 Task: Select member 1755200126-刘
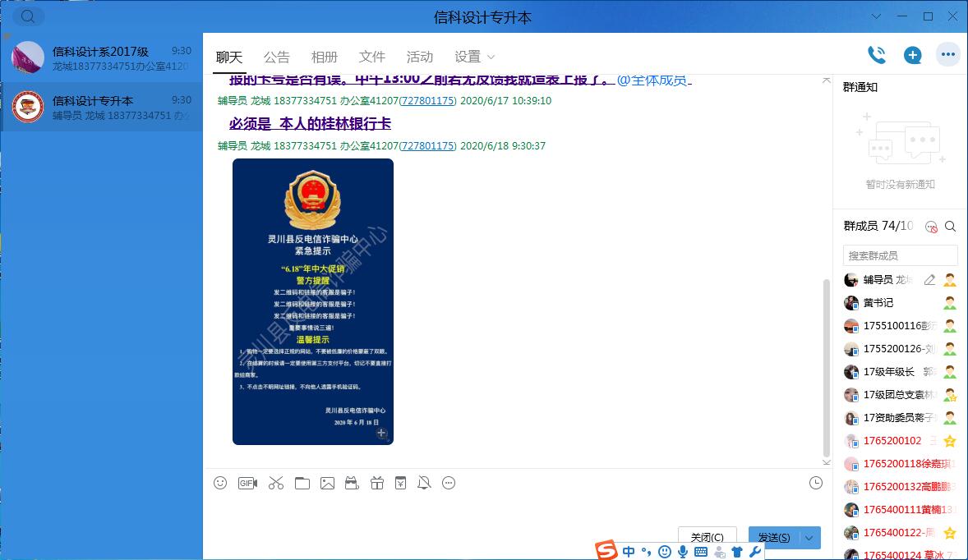pos(900,349)
